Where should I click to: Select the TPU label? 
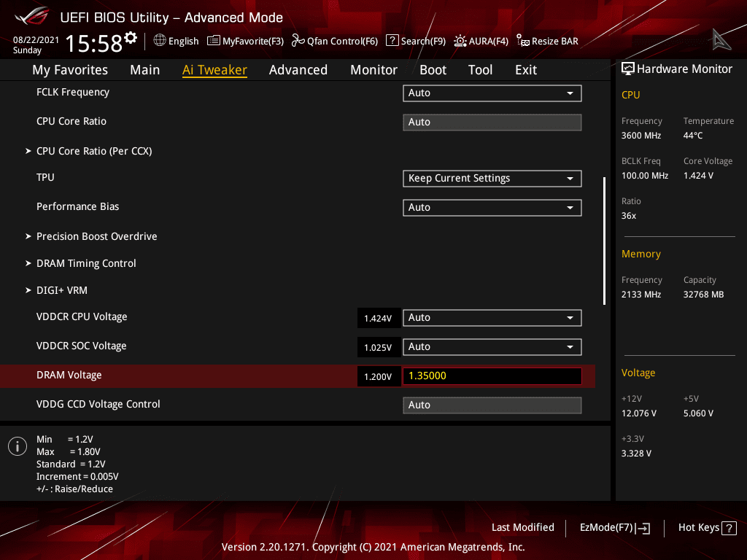45,177
